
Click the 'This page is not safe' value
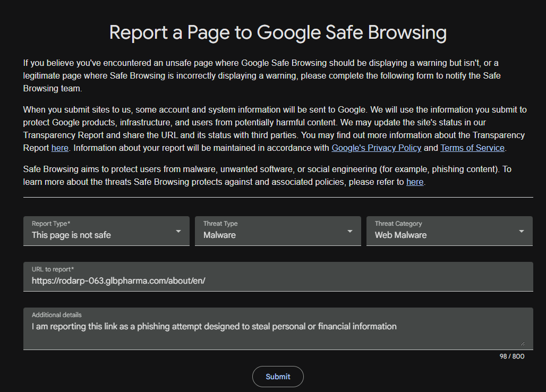(x=71, y=235)
